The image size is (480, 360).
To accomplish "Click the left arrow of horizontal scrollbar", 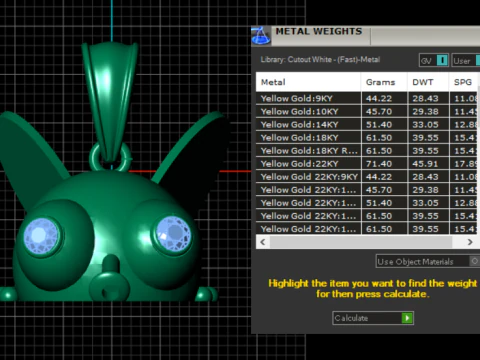I will [263, 242].
